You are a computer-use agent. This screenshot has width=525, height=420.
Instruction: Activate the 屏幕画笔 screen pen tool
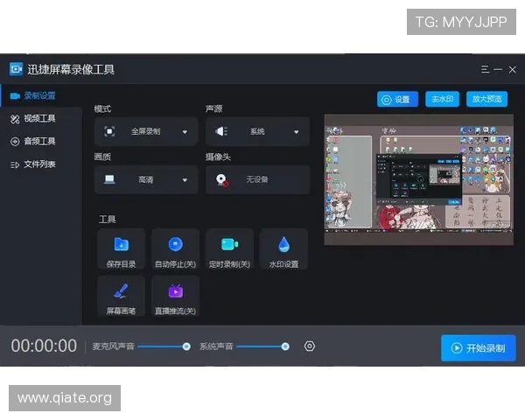[x=122, y=296]
